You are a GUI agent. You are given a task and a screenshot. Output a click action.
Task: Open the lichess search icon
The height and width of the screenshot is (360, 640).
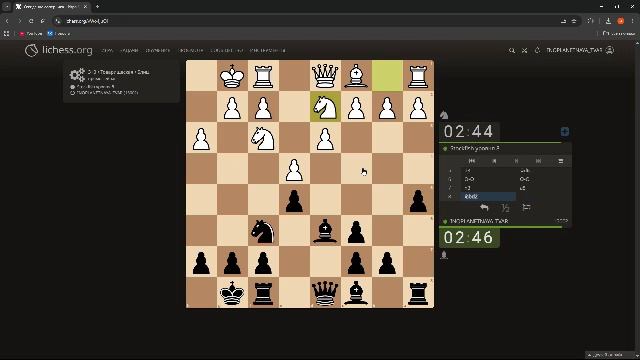coord(512,50)
